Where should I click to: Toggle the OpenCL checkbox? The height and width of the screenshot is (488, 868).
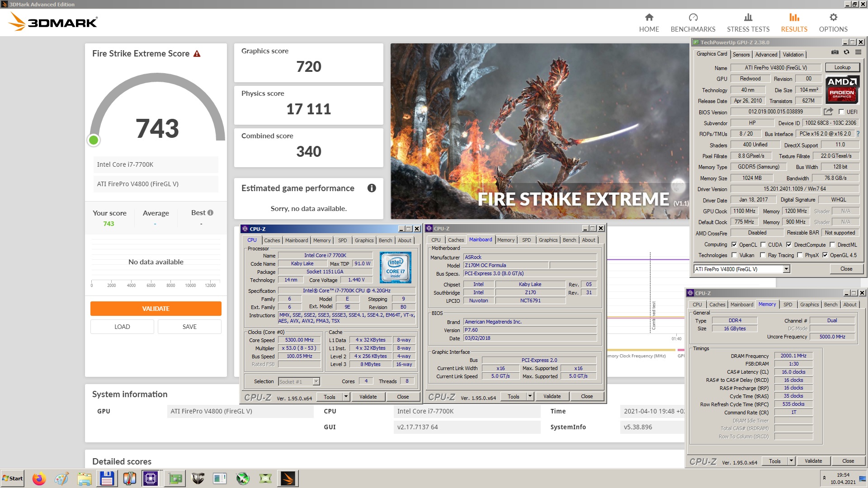[x=734, y=244]
